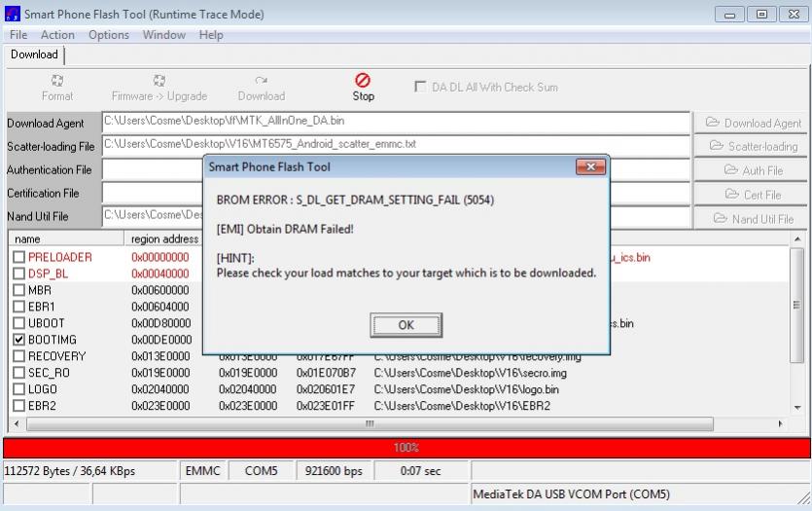Click the horizontal scrollbar left arrow
The height and width of the screenshot is (511, 812).
point(18,423)
